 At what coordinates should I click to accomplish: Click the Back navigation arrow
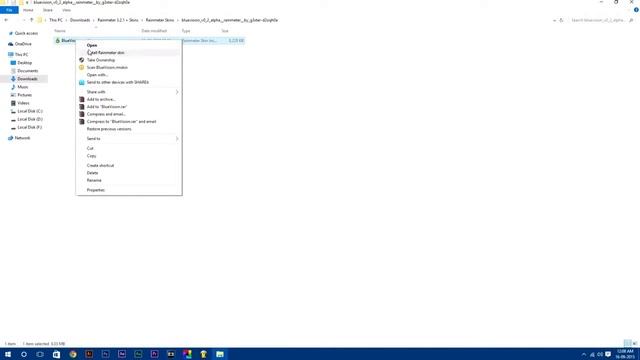6,20
